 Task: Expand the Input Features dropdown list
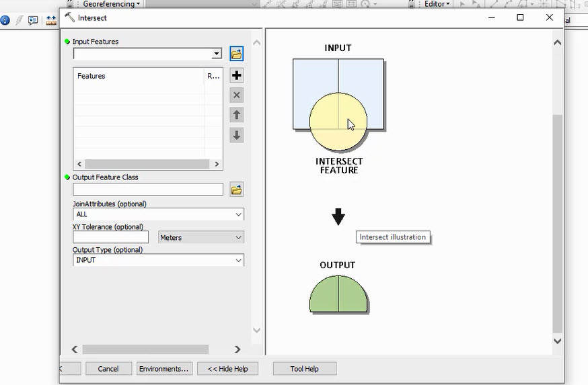[216, 54]
